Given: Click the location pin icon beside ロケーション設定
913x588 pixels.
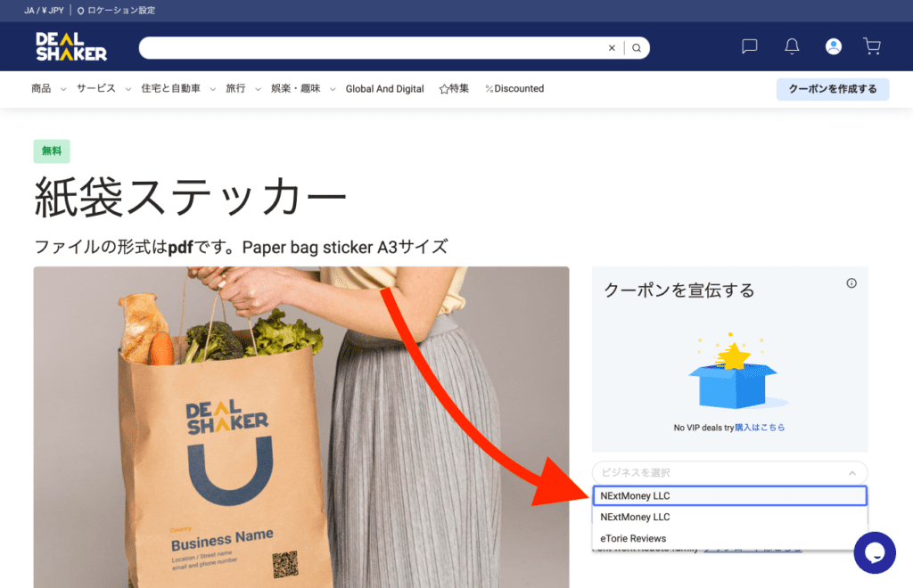Looking at the screenshot, I should pos(80,11).
